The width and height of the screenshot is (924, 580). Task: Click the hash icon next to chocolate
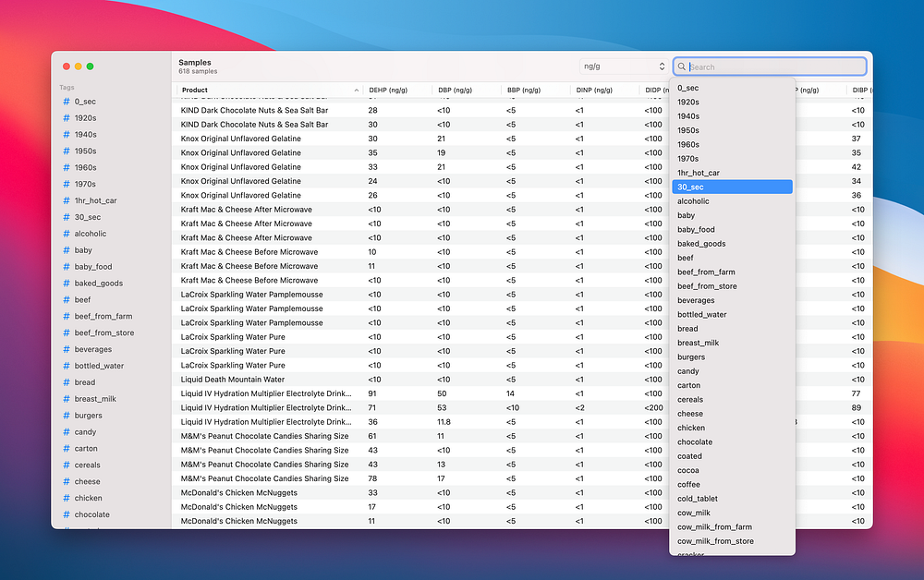pos(67,514)
